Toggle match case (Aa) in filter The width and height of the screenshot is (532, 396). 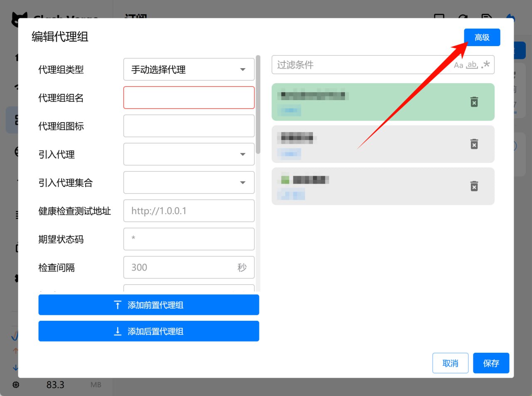click(458, 65)
